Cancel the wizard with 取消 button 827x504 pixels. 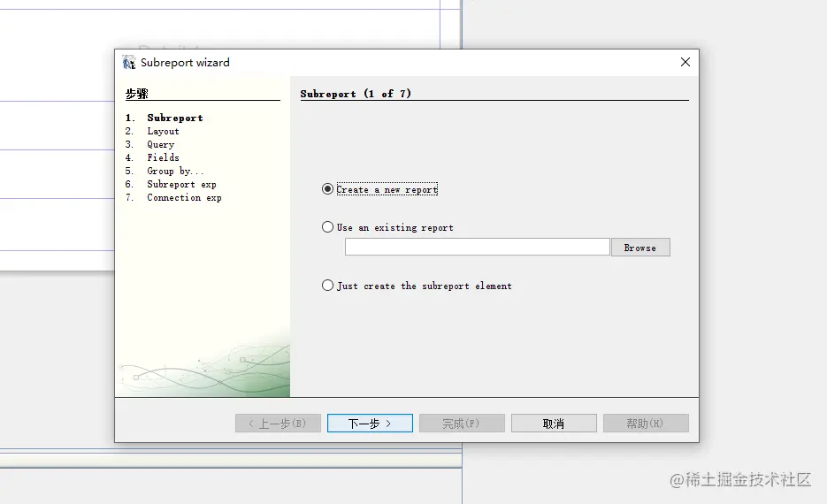[x=554, y=424]
